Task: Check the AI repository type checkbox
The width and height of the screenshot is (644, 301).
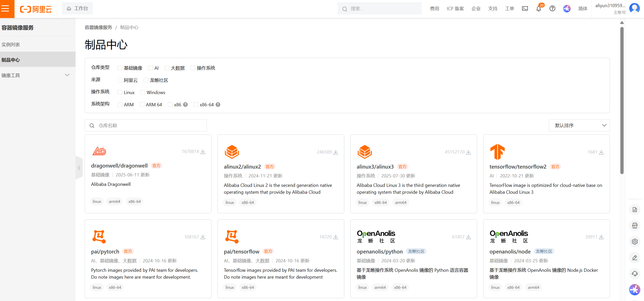Action: pos(151,68)
